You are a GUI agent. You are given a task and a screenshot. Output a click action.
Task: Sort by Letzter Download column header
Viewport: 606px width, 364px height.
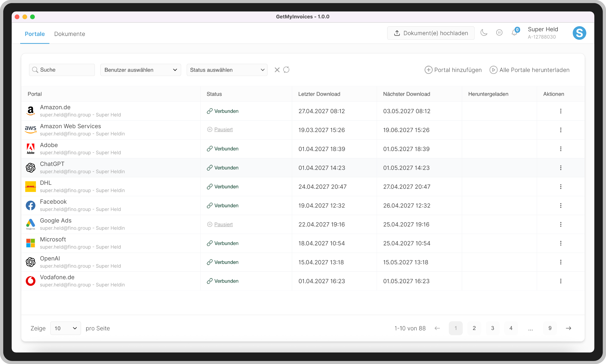click(319, 94)
